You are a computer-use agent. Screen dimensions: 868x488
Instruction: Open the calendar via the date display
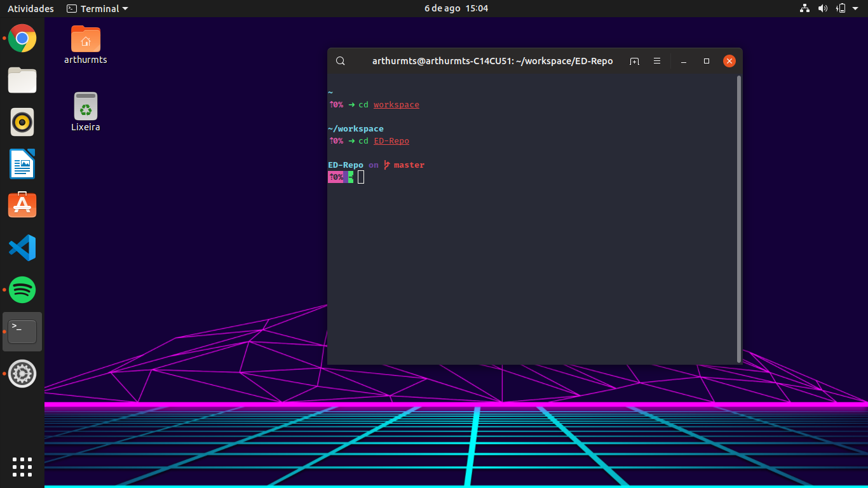tap(456, 8)
